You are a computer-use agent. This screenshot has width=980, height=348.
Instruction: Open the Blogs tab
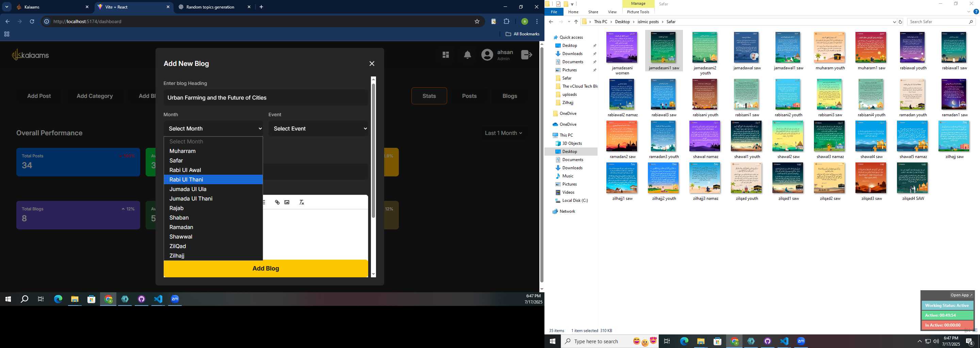pyautogui.click(x=509, y=96)
